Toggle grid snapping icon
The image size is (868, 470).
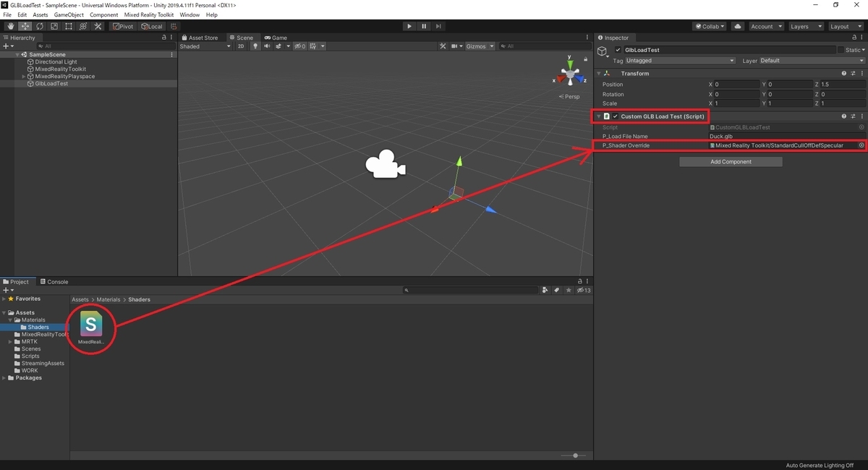[x=174, y=27]
